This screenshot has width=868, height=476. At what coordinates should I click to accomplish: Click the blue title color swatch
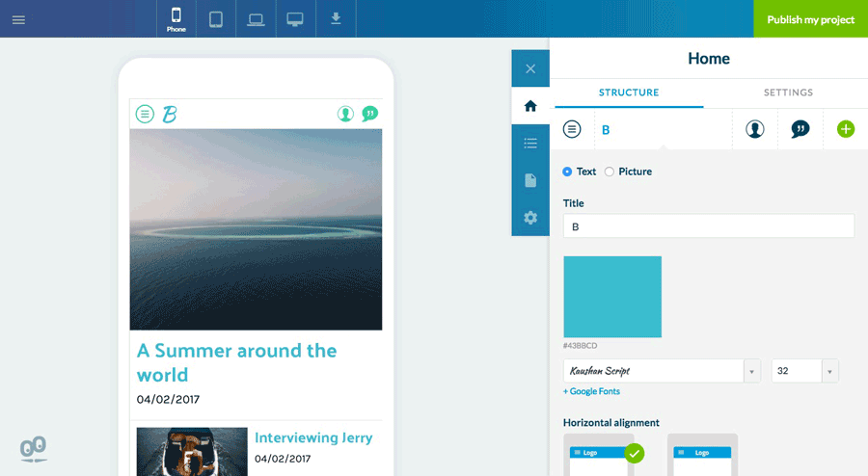coord(612,297)
